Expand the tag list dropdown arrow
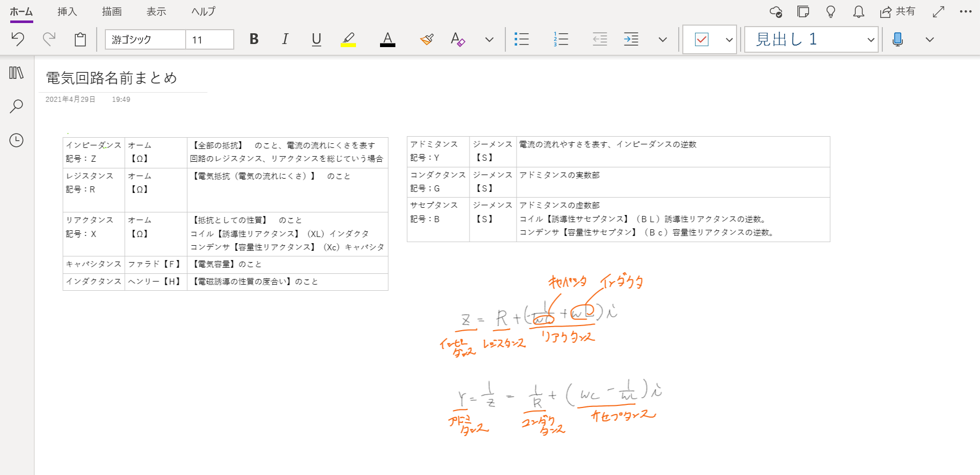980x475 pixels. [x=729, y=40]
